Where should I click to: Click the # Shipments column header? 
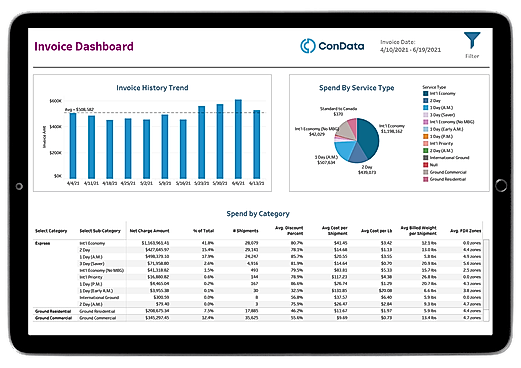tap(246, 231)
